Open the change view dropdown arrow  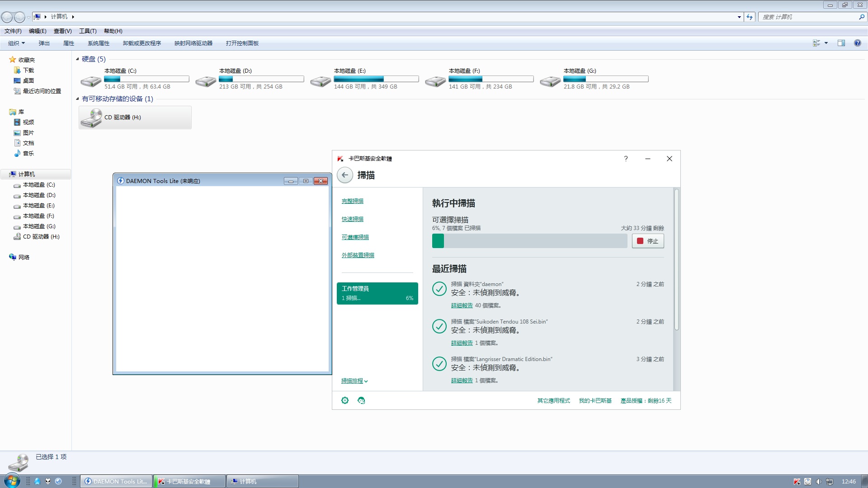pyautogui.click(x=826, y=43)
